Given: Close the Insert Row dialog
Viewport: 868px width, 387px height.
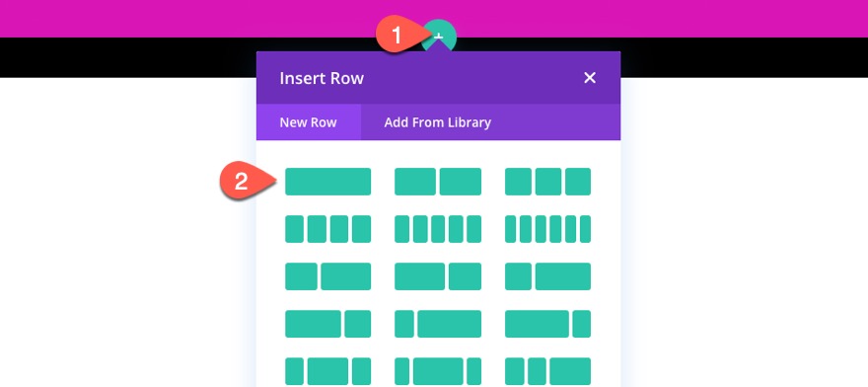Looking at the screenshot, I should [590, 78].
